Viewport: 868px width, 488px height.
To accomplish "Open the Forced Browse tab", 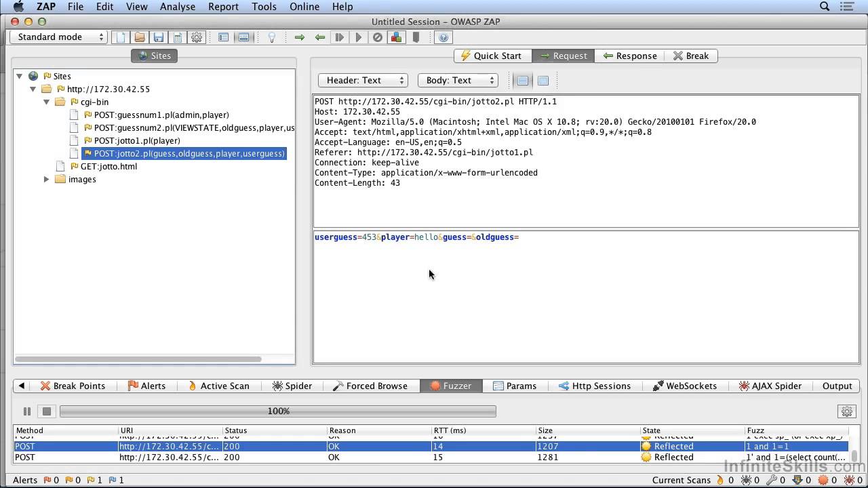I will click(x=370, y=386).
